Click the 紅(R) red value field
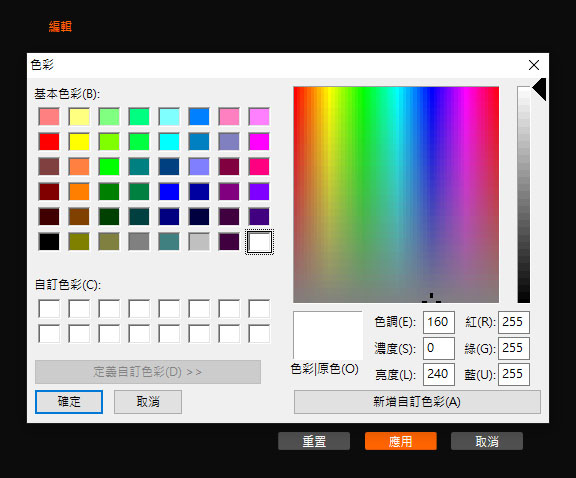The width and height of the screenshot is (576, 478). [514, 322]
